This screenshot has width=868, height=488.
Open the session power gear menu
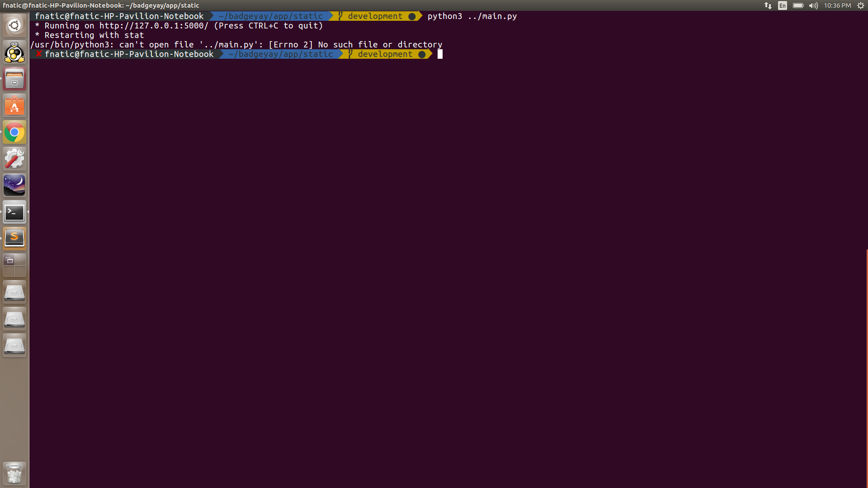[x=861, y=5]
